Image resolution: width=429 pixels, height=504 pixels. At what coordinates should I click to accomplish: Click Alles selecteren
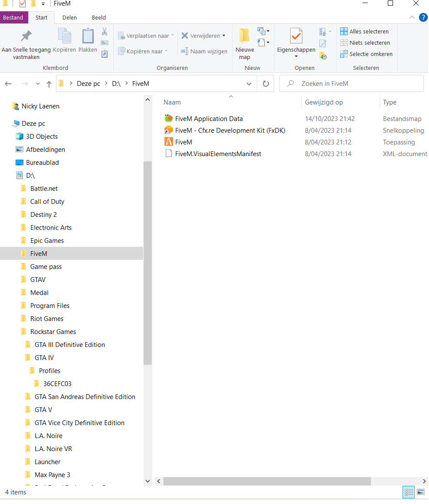[364, 32]
